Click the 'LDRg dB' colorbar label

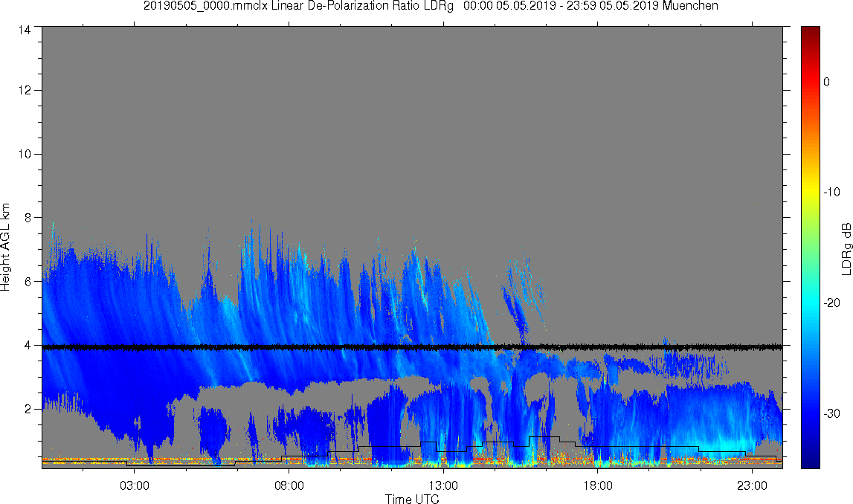846,248
